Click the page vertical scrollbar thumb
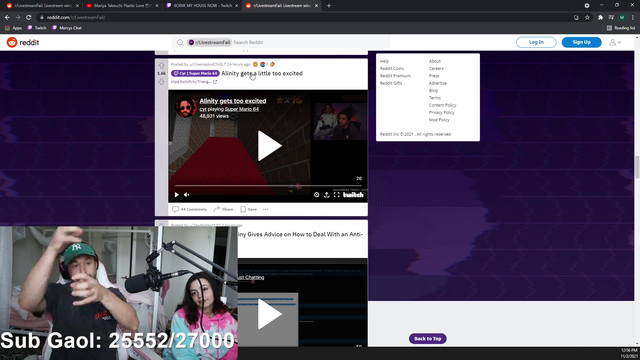 (x=637, y=167)
